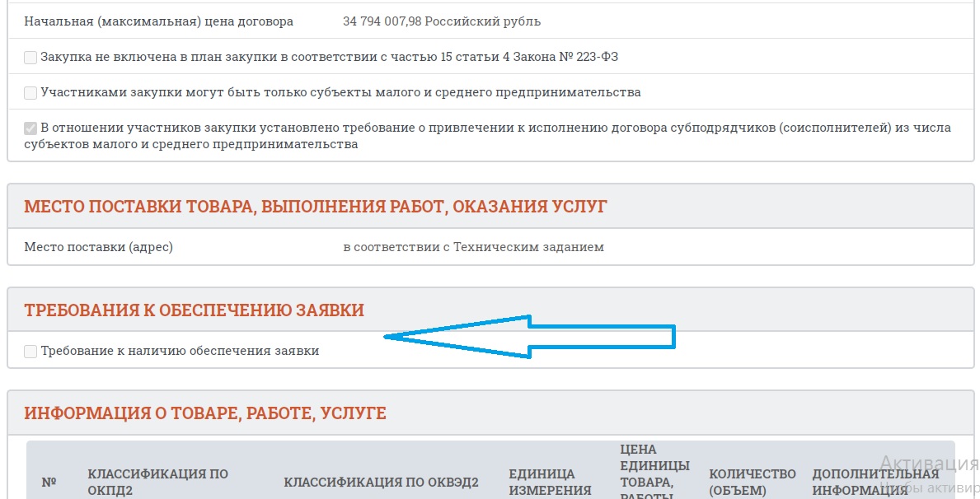This screenshot has width=980, height=499.
Task: Click the 'Единица измерения' column header
Action: [550, 482]
